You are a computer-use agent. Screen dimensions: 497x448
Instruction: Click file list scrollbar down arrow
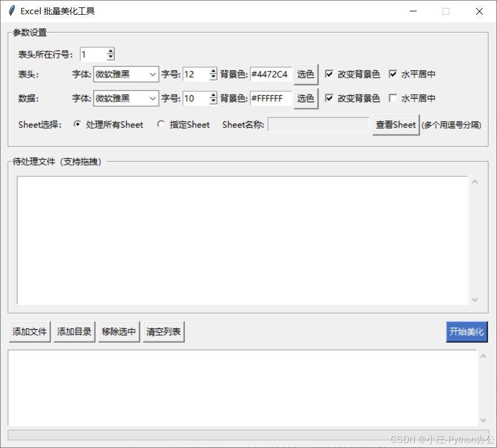click(x=474, y=299)
